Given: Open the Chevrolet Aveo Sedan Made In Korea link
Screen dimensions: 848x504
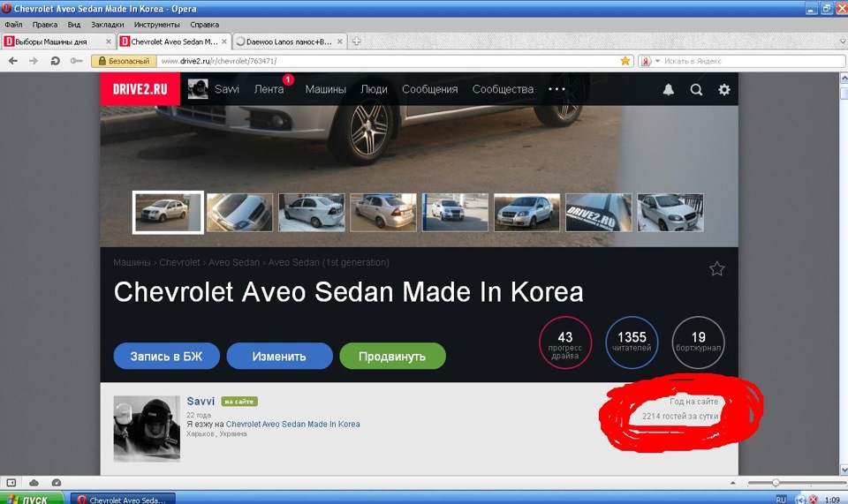Looking at the screenshot, I should pos(292,424).
